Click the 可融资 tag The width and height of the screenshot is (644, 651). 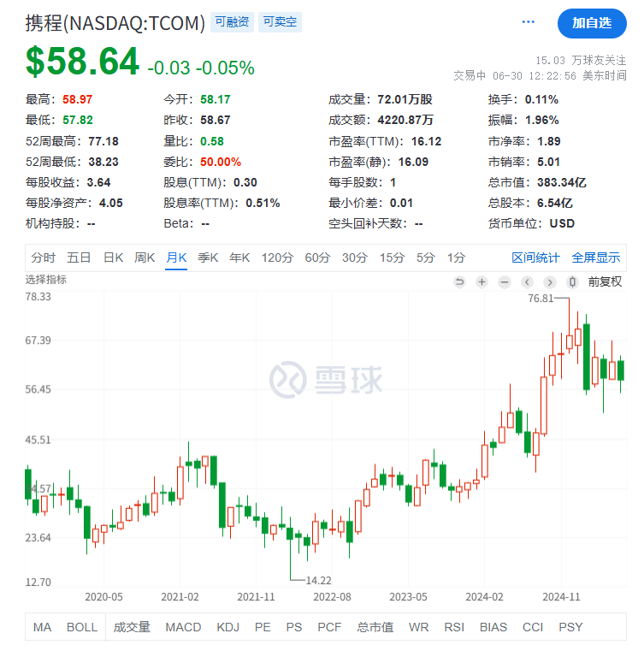tap(232, 22)
